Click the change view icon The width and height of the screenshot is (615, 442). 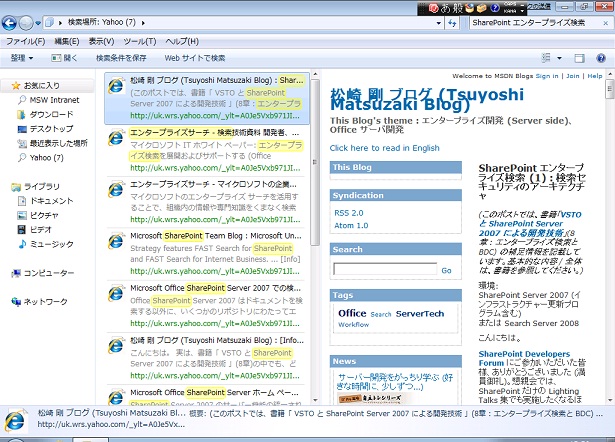click(x=546, y=58)
